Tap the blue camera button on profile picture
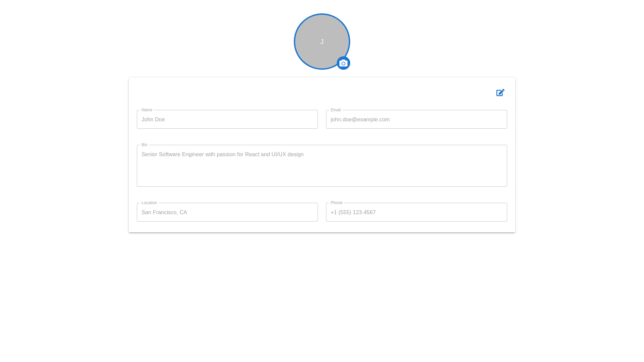The image size is (644, 362). 343,63
